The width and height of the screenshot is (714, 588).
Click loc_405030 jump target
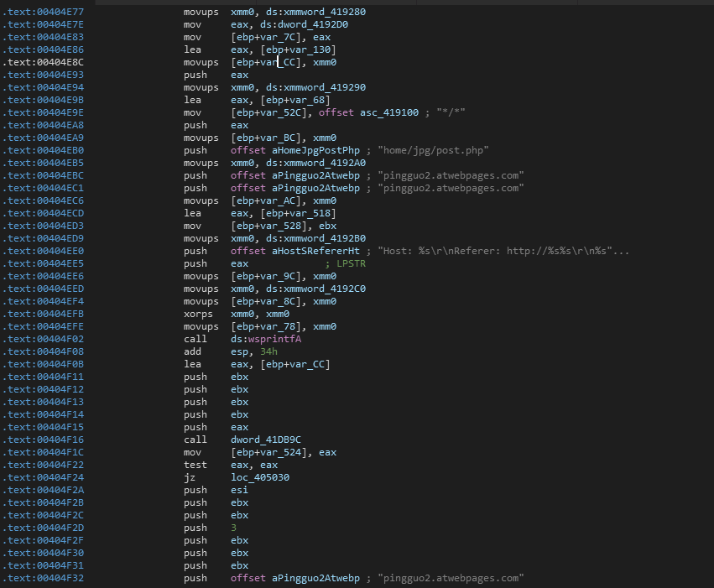[x=260, y=478]
